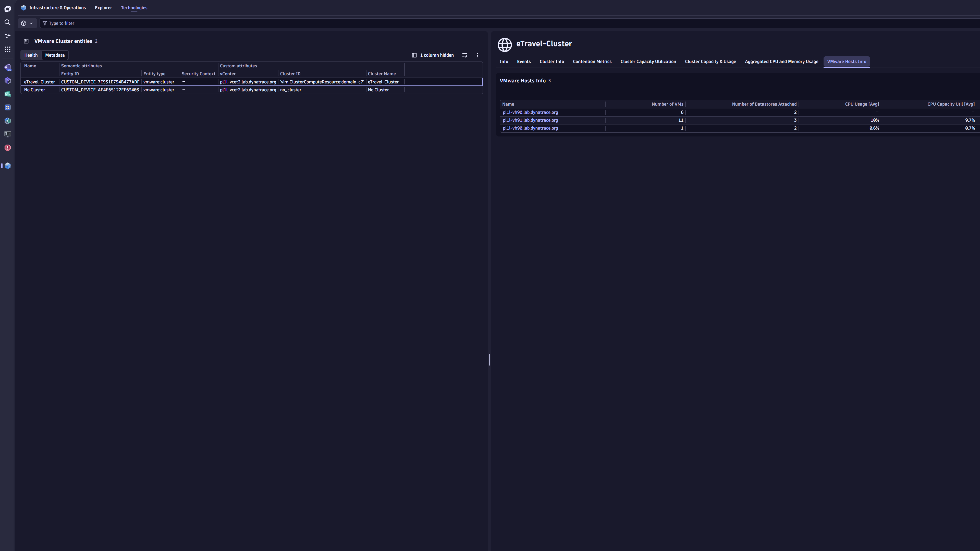Open the Davis AI sparkles icon
The width and height of the screenshot is (980, 551).
[7, 35]
